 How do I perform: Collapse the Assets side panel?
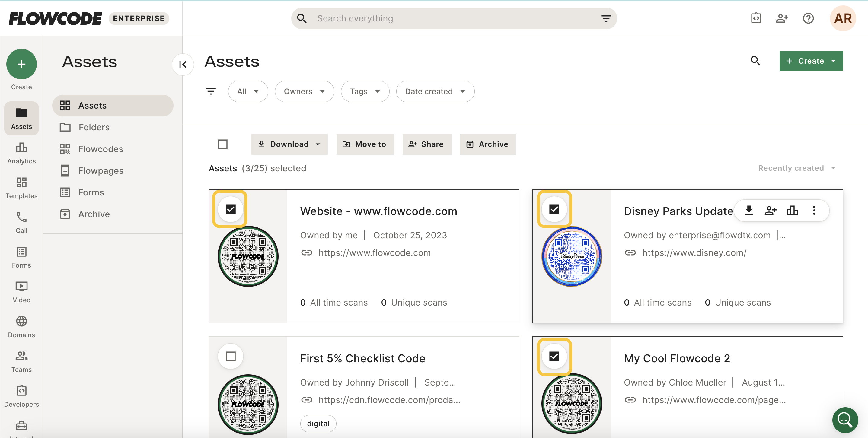183,64
